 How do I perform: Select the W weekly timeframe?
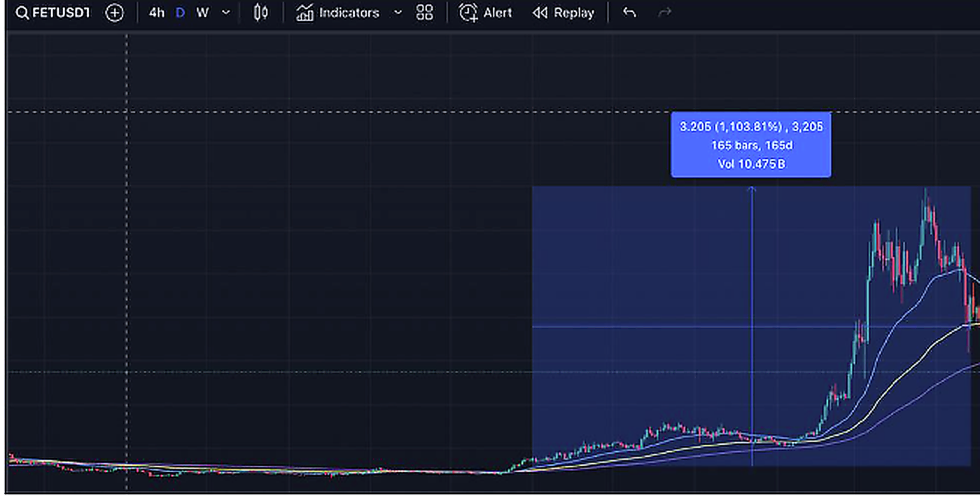tap(202, 13)
